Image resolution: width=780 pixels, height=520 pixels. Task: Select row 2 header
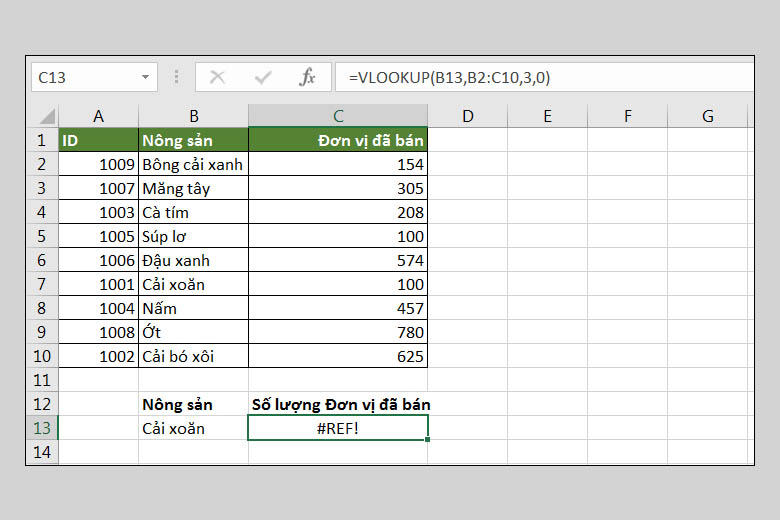tap(42, 164)
